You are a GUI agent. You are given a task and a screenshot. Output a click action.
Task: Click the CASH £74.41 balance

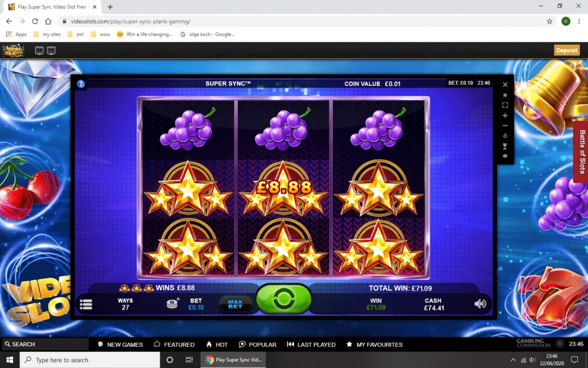coord(434,304)
